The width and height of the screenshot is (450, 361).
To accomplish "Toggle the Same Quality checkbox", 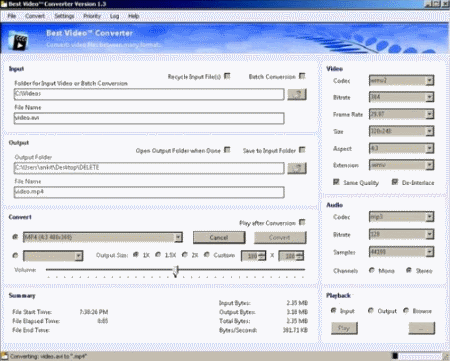I will pyautogui.click(x=336, y=182).
